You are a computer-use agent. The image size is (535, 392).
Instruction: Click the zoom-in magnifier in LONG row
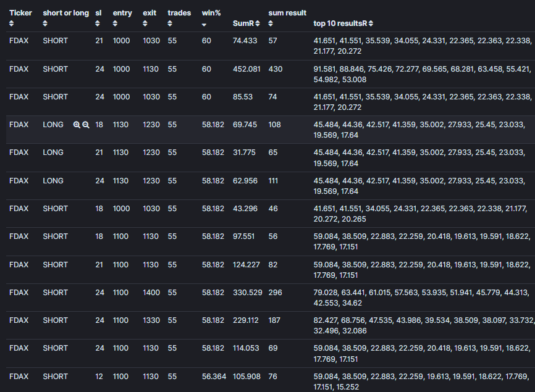tap(77, 125)
